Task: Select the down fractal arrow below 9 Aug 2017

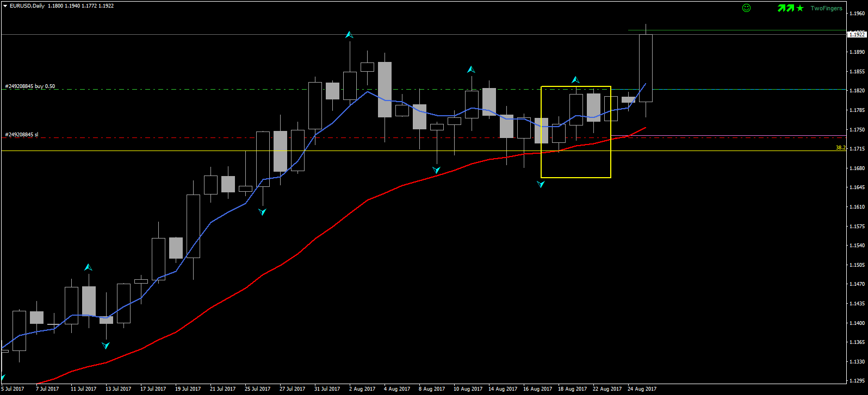Action: pyautogui.click(x=436, y=170)
